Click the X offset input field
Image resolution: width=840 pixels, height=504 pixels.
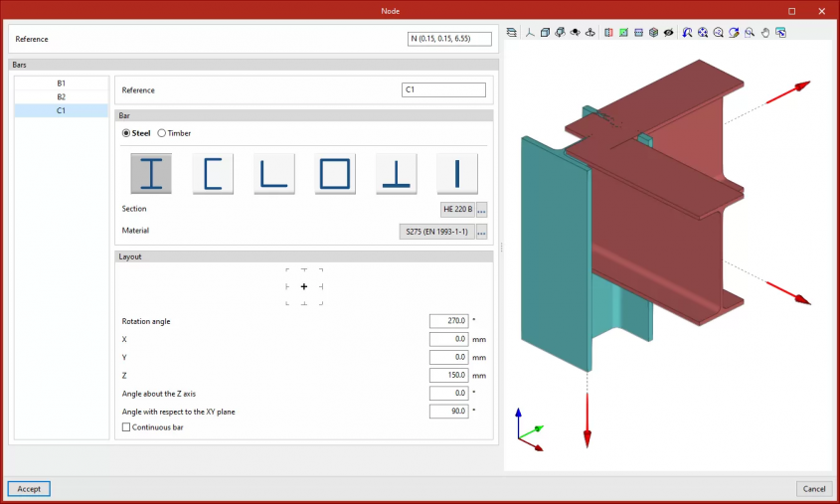tap(449, 339)
